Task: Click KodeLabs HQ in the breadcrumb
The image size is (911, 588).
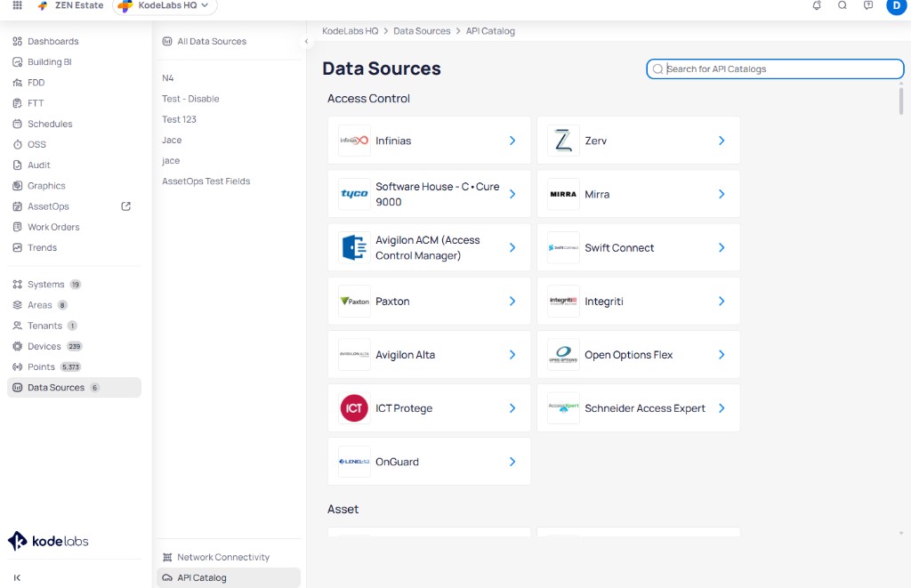Action: click(350, 31)
